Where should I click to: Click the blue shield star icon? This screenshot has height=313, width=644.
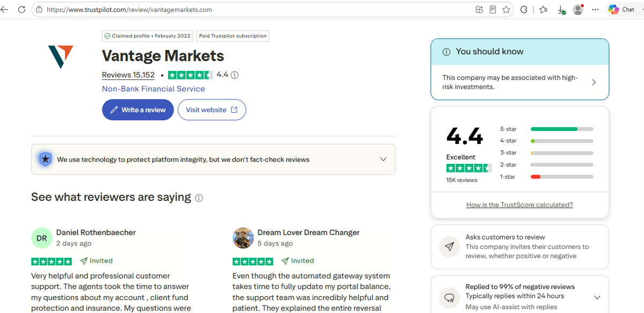click(x=46, y=159)
